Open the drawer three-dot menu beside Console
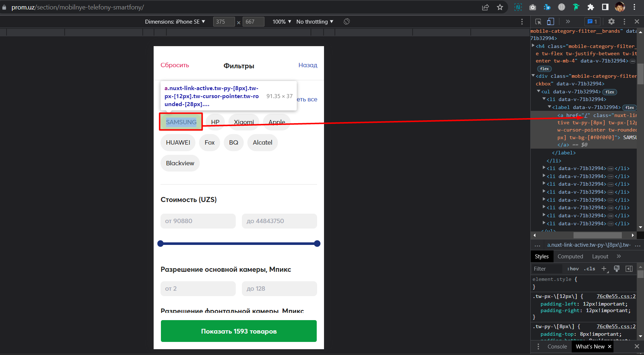The height and width of the screenshot is (355, 644). pyautogui.click(x=538, y=347)
